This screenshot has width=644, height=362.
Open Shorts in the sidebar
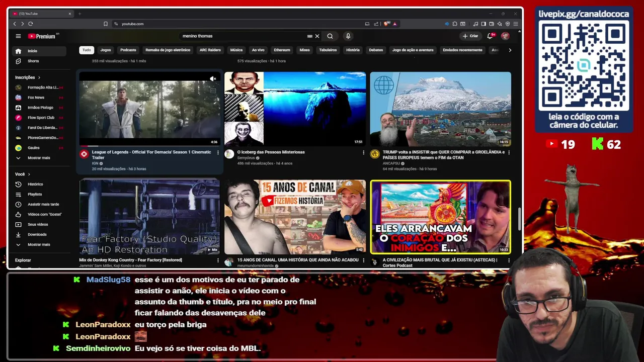pyautogui.click(x=39, y=61)
